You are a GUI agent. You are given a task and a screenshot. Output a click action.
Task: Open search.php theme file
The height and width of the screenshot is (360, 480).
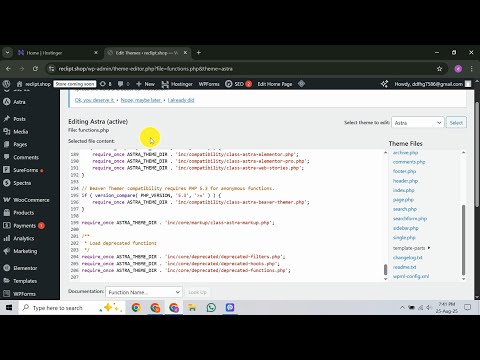coord(405,209)
